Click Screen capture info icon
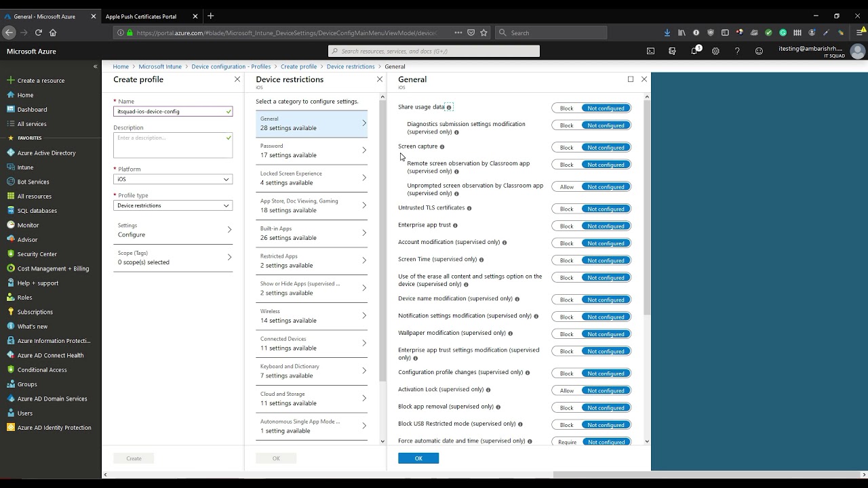This screenshot has height=488, width=868. click(x=442, y=146)
